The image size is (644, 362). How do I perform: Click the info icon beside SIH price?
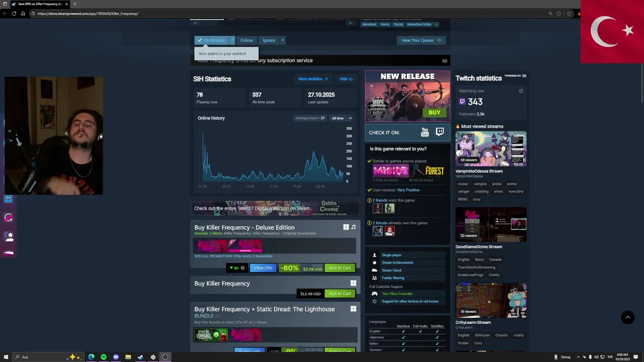coord(243,268)
